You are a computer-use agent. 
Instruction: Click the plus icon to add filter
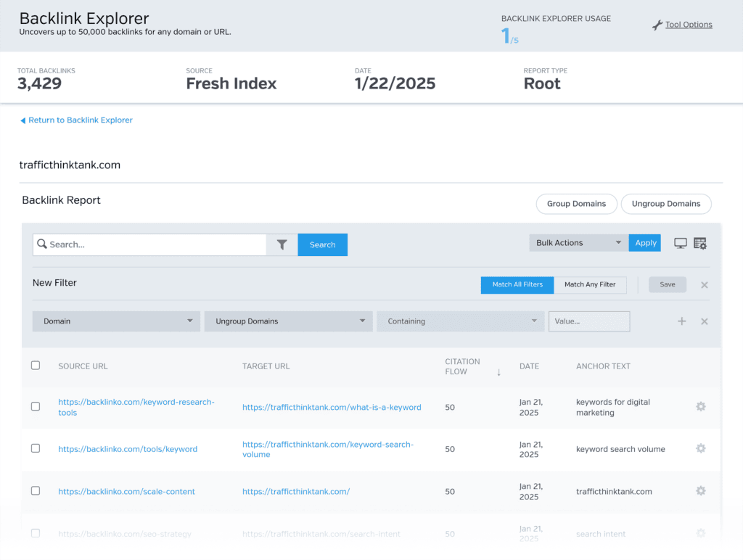click(x=682, y=321)
